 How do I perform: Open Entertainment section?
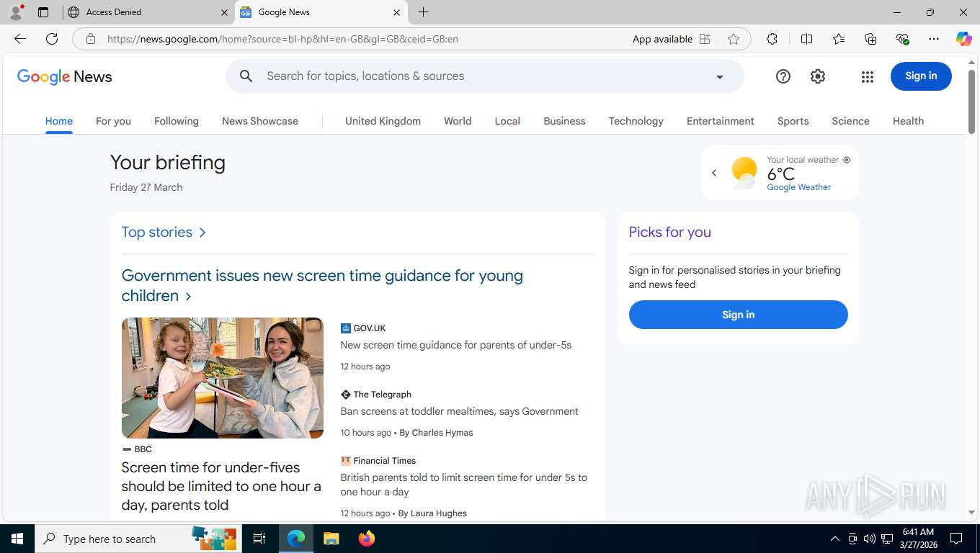[x=721, y=121]
